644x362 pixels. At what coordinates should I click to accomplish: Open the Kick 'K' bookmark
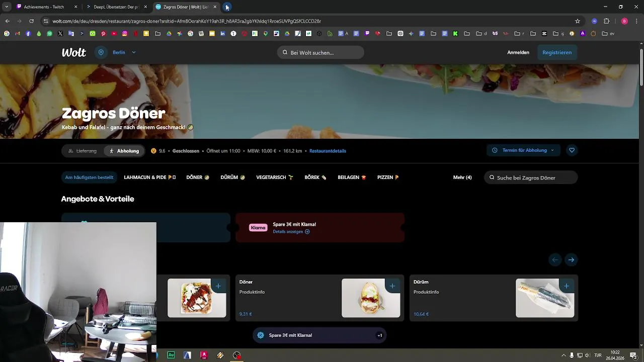tap(455, 34)
